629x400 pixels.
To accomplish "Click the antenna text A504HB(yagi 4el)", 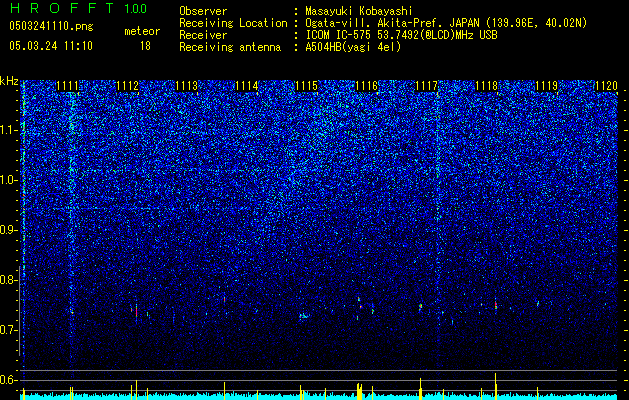I will pos(353,47).
